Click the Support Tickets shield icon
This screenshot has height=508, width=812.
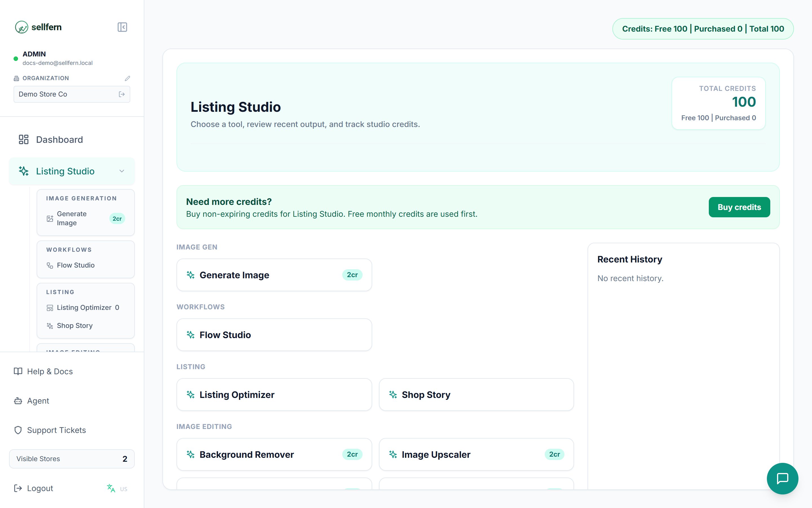18,430
